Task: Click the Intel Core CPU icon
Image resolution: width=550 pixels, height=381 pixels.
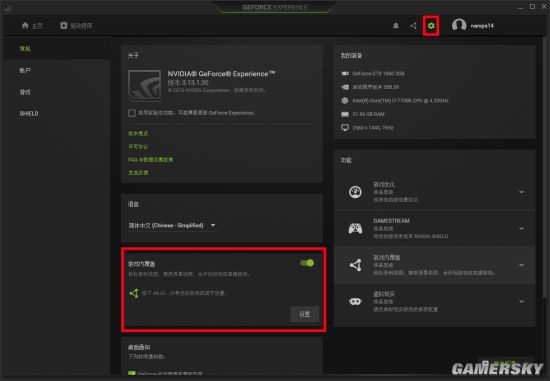Action: pos(345,101)
